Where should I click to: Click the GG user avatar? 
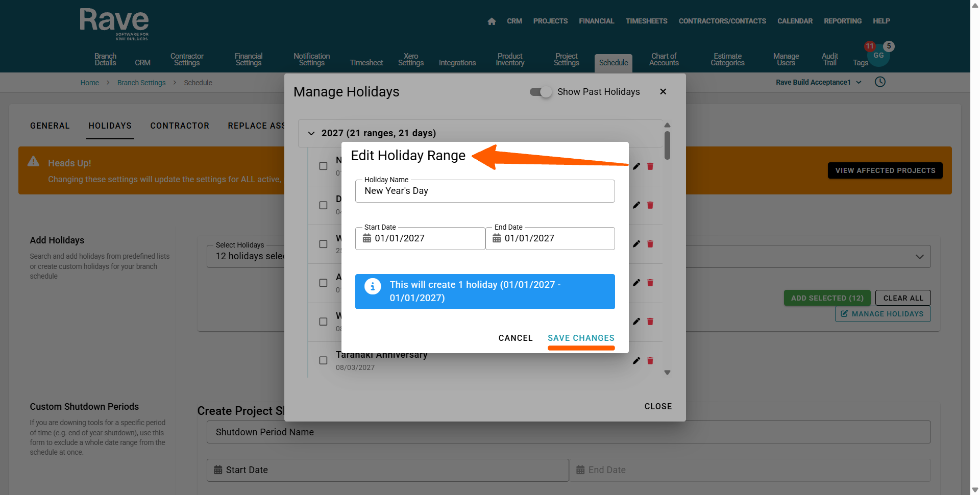click(x=878, y=56)
